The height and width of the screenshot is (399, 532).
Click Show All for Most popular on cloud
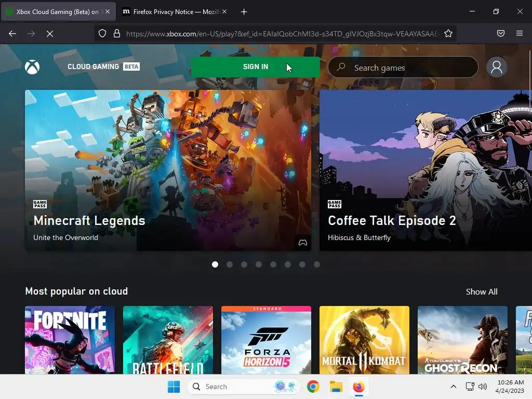pos(482,291)
